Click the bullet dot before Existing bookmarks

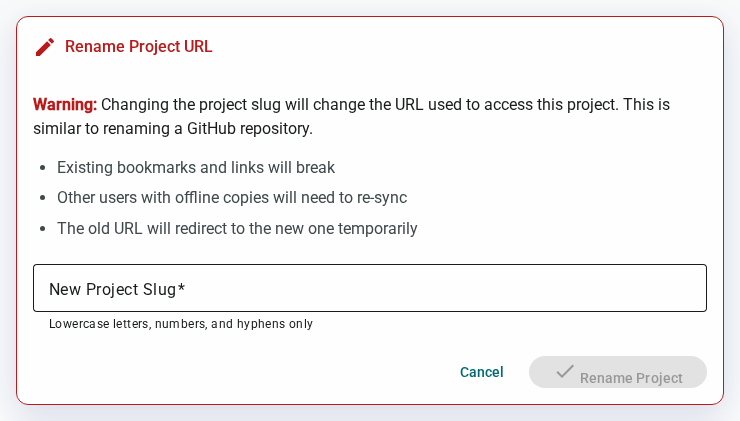pos(43,168)
